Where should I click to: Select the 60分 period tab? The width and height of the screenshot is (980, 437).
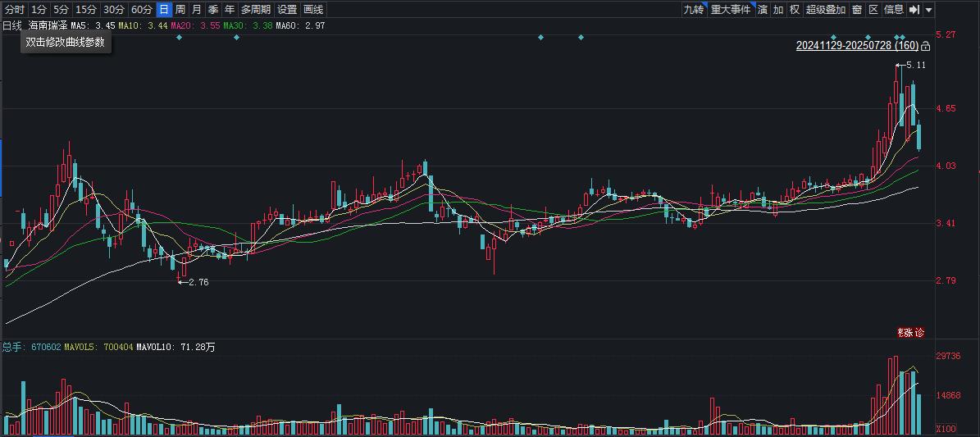(x=142, y=9)
